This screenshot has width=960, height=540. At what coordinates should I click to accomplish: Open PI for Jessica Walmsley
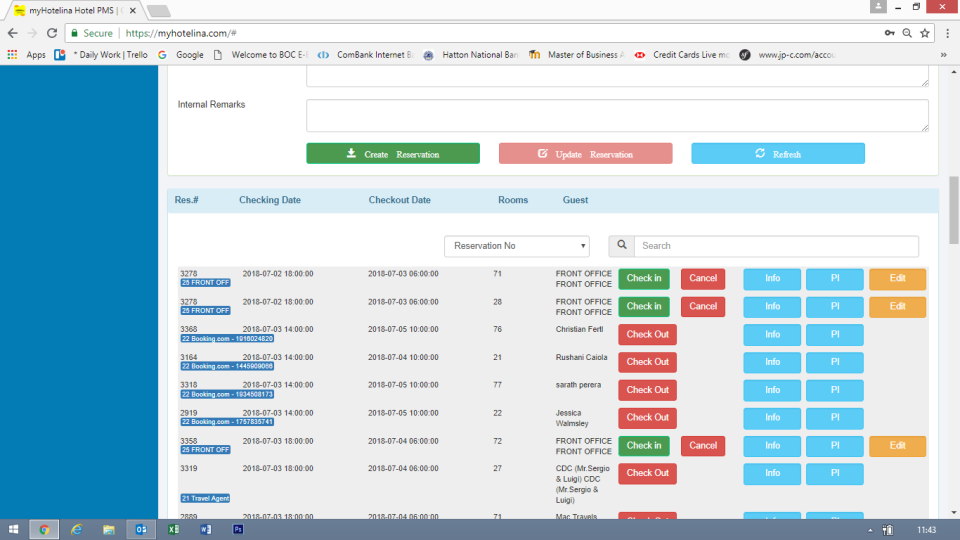click(x=834, y=418)
